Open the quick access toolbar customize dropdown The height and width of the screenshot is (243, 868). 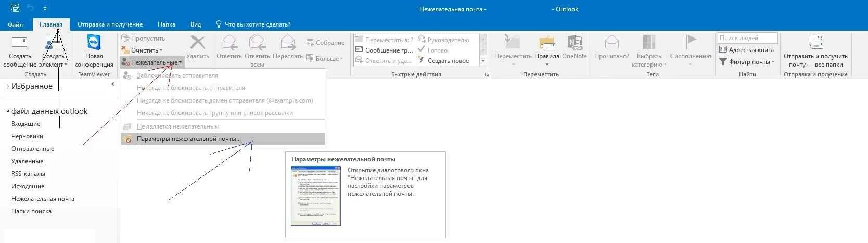[x=45, y=9]
